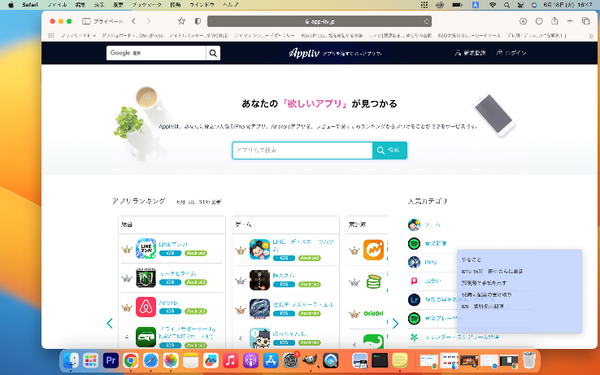Show more bookmarks with the double chevron

click(591, 36)
